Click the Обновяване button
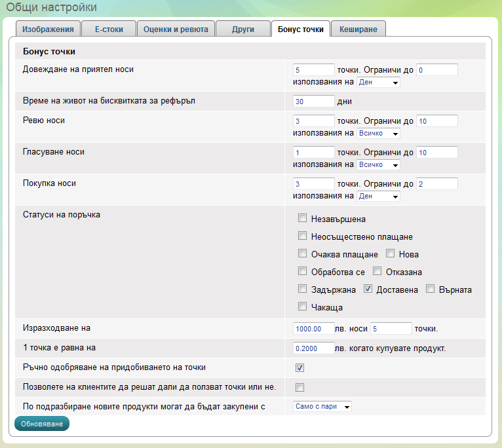 (41, 424)
